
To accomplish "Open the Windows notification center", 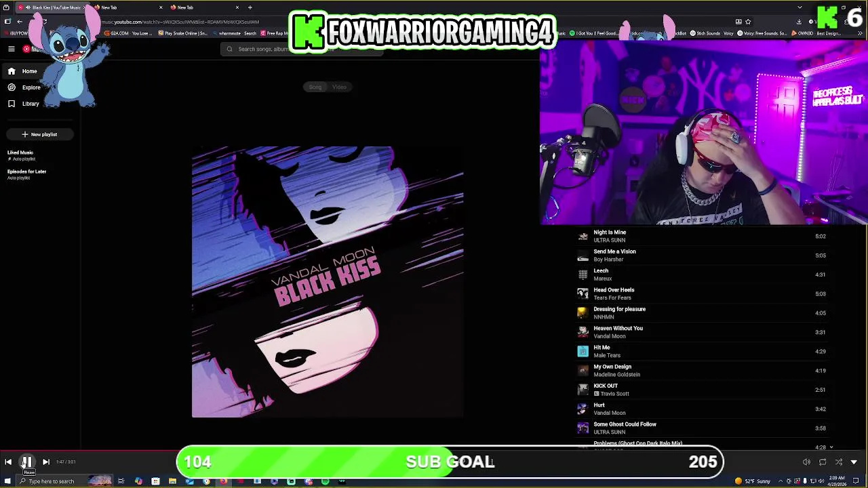I will [856, 481].
